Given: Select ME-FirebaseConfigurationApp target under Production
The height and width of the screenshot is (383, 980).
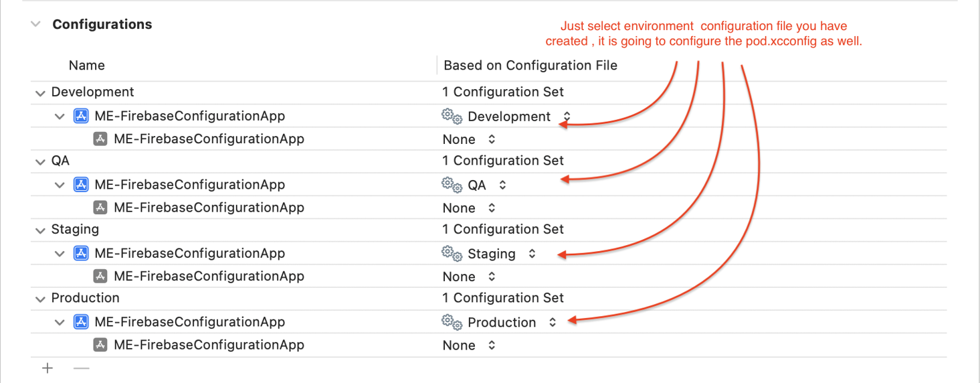Looking at the screenshot, I should [209, 345].
